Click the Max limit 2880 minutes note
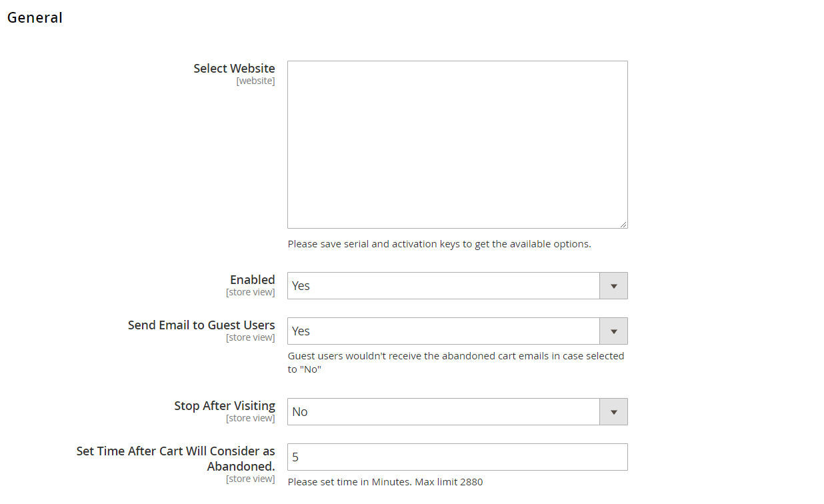Image resolution: width=824 pixels, height=504 pixels. (x=385, y=482)
